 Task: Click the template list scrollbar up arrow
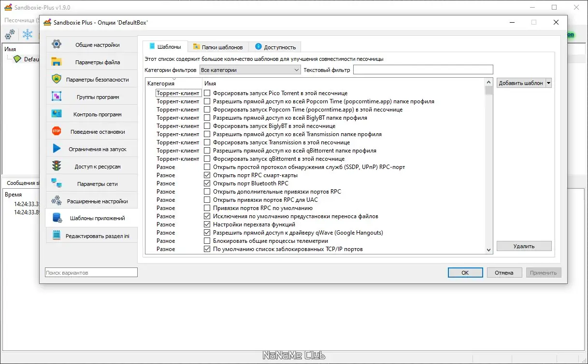tap(488, 83)
